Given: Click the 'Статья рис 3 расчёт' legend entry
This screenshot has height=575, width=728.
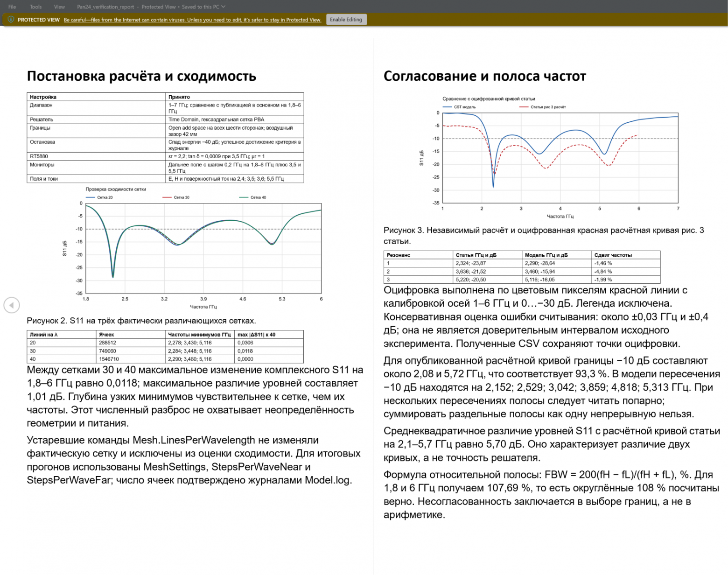Looking at the screenshot, I should point(542,107).
